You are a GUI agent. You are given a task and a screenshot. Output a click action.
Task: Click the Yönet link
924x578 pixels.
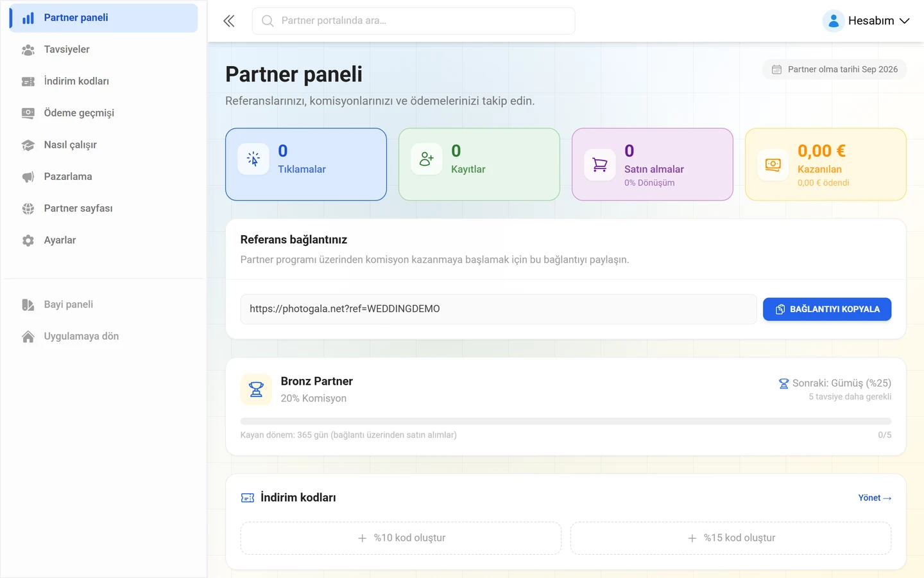(x=875, y=498)
